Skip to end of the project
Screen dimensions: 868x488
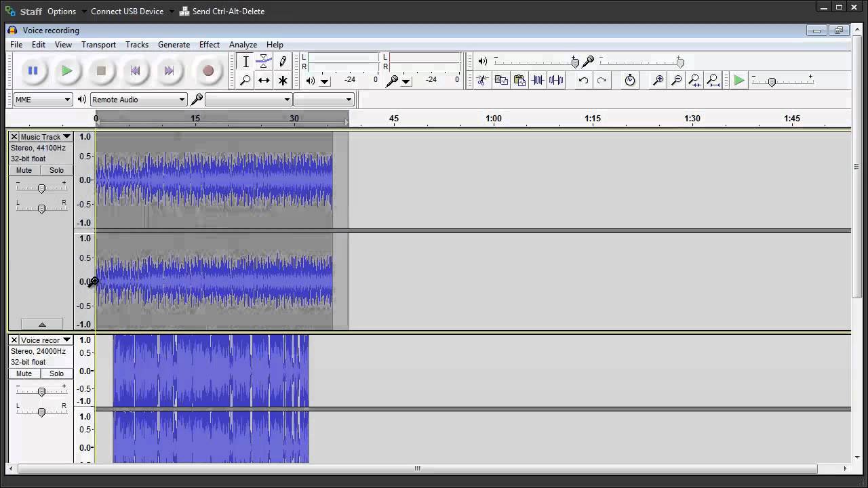pyautogui.click(x=169, y=70)
